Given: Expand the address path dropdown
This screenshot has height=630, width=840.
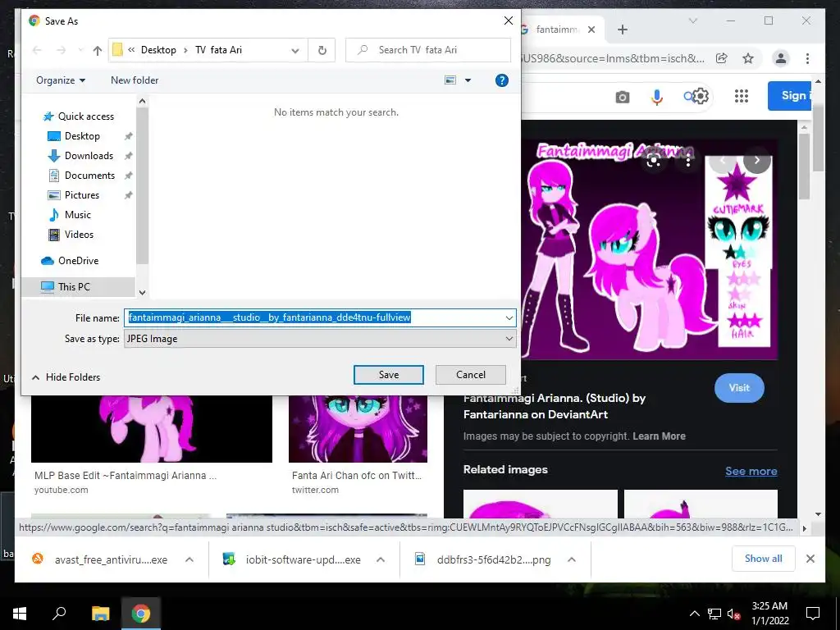Looking at the screenshot, I should (x=295, y=50).
